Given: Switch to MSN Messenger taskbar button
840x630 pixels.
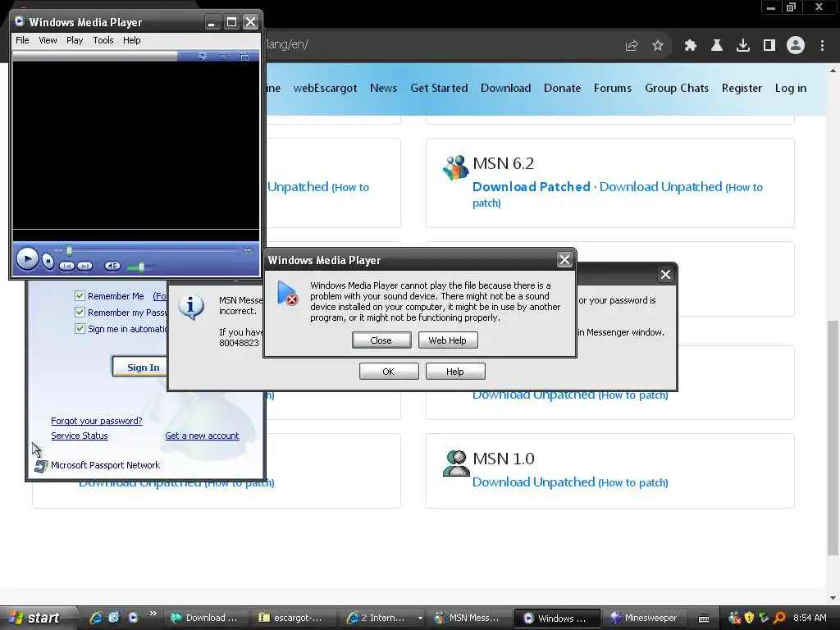Looking at the screenshot, I should coord(468,619).
